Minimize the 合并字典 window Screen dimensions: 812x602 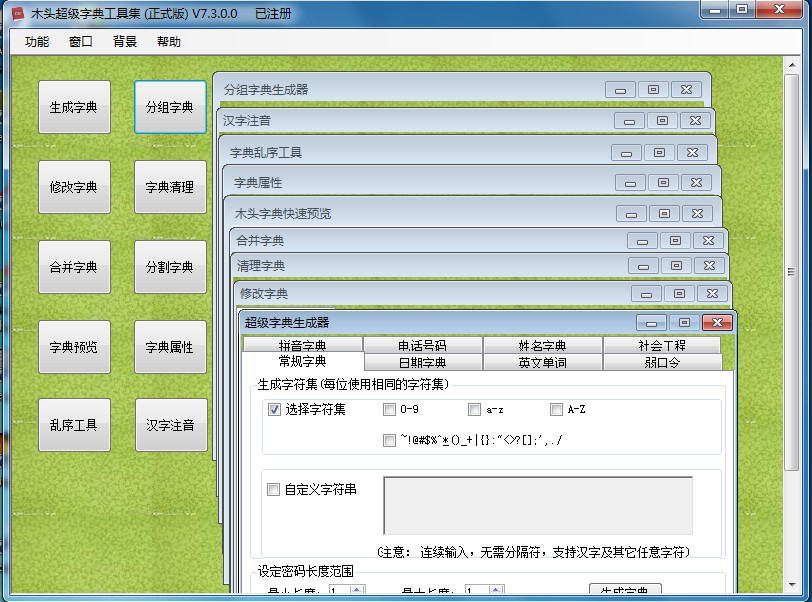click(x=642, y=240)
